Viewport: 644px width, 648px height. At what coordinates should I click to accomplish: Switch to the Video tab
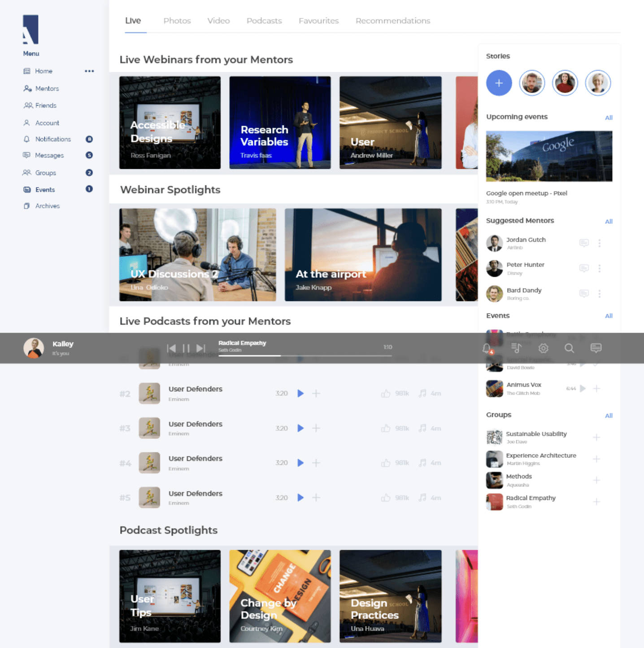point(218,21)
